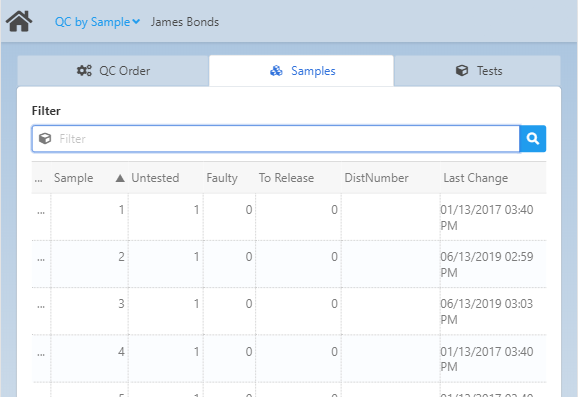Image resolution: width=578 pixels, height=397 pixels.
Task: Focus the Filter text input
Action: (276, 139)
